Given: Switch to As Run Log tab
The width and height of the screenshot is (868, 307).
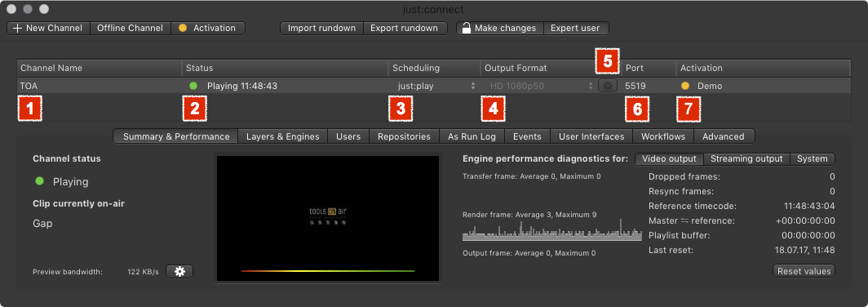Looking at the screenshot, I should (x=472, y=136).
